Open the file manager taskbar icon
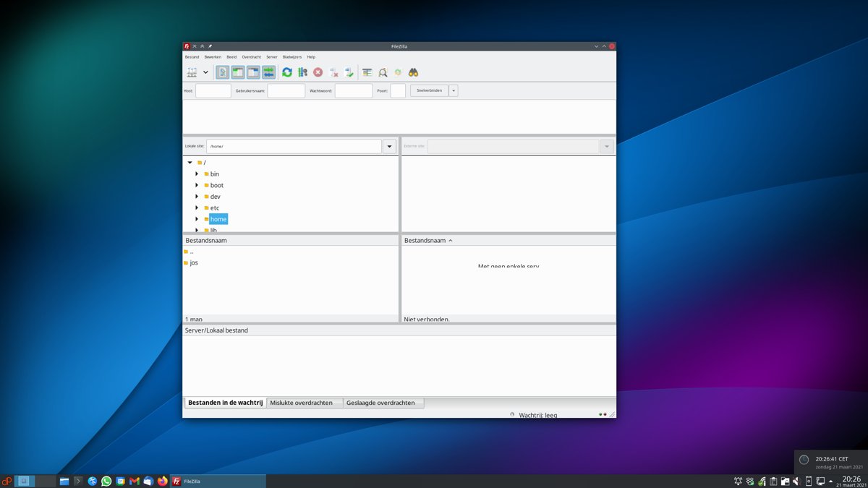 point(64,481)
